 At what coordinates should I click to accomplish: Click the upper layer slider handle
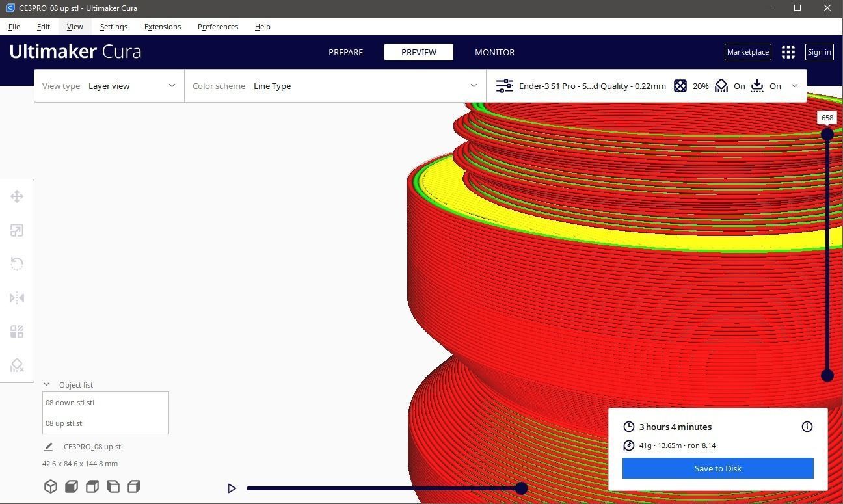pyautogui.click(x=827, y=134)
